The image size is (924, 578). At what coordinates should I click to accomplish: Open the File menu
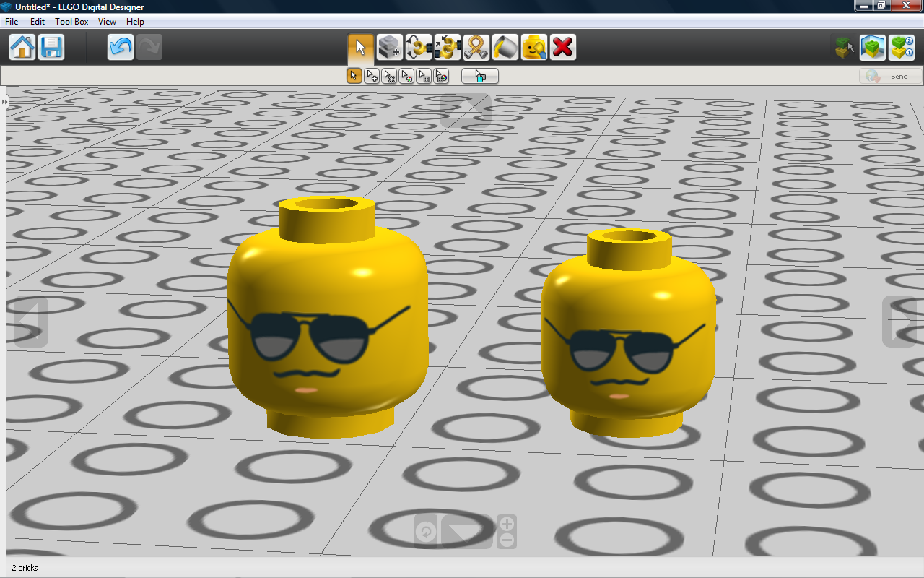12,22
